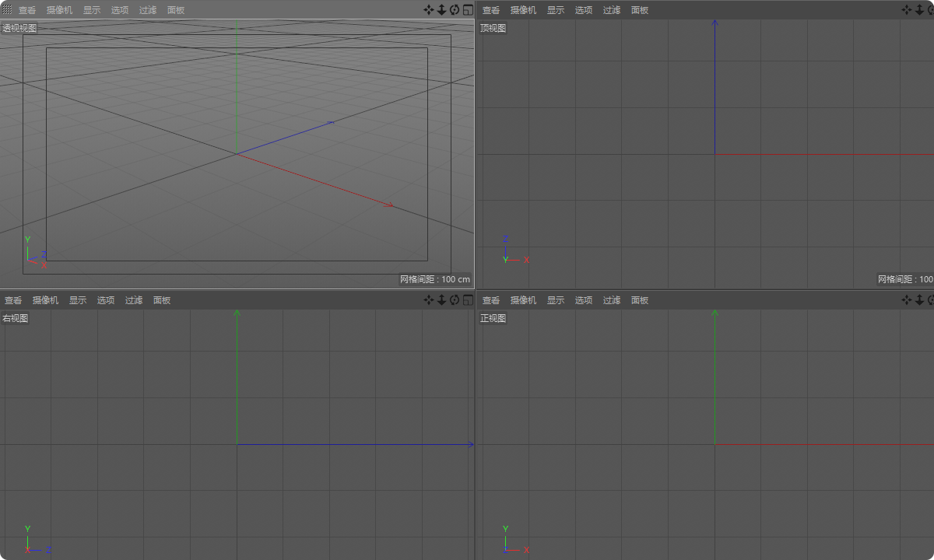934x560 pixels.
Task: Click the zoom camera icon in perspective viewport
Action: [441, 10]
